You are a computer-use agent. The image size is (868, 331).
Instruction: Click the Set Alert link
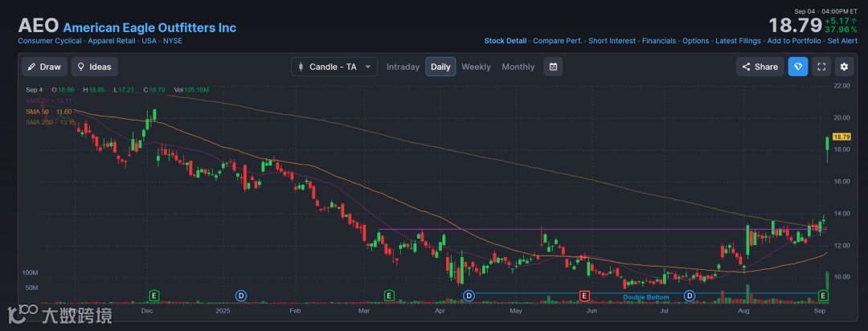click(x=842, y=41)
